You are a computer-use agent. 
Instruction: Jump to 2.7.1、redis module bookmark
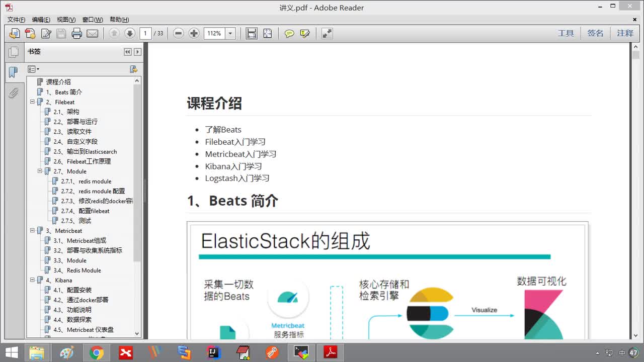[86, 182]
